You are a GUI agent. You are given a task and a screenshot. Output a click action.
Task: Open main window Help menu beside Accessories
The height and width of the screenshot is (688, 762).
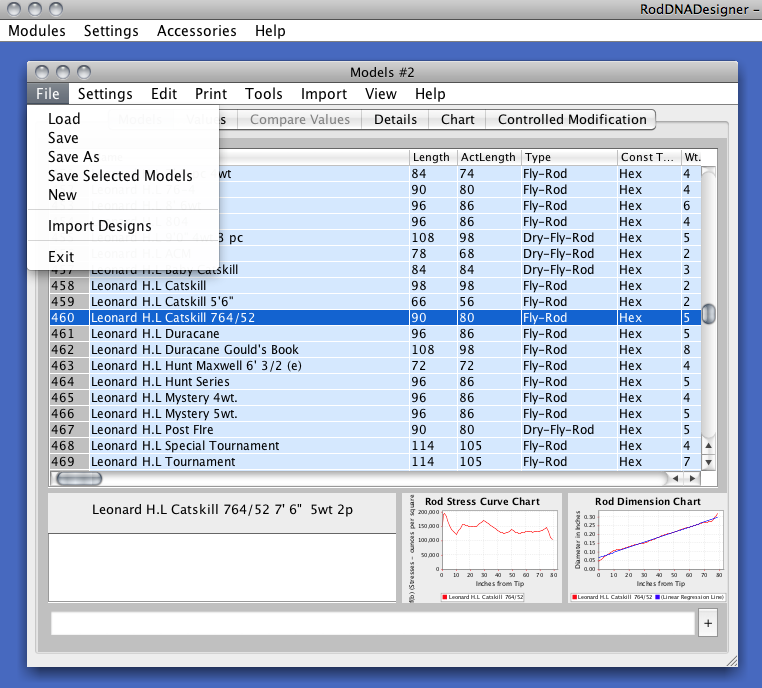click(270, 31)
